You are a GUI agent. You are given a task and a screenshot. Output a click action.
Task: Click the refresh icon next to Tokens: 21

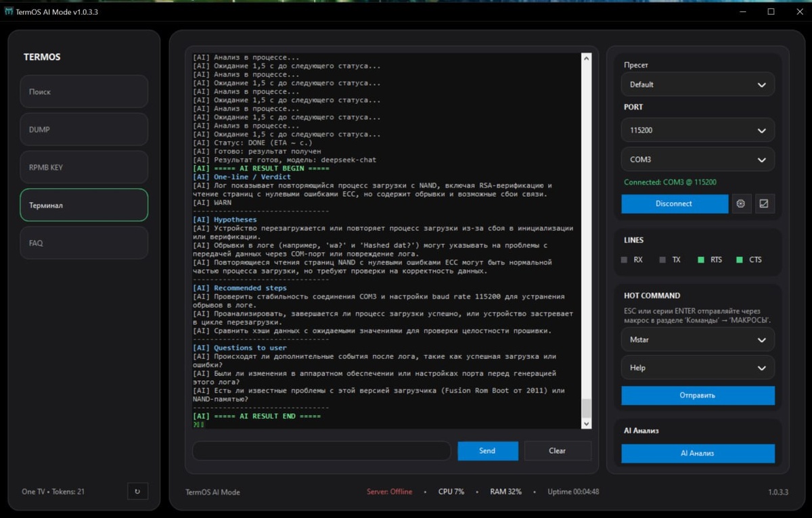point(137,492)
